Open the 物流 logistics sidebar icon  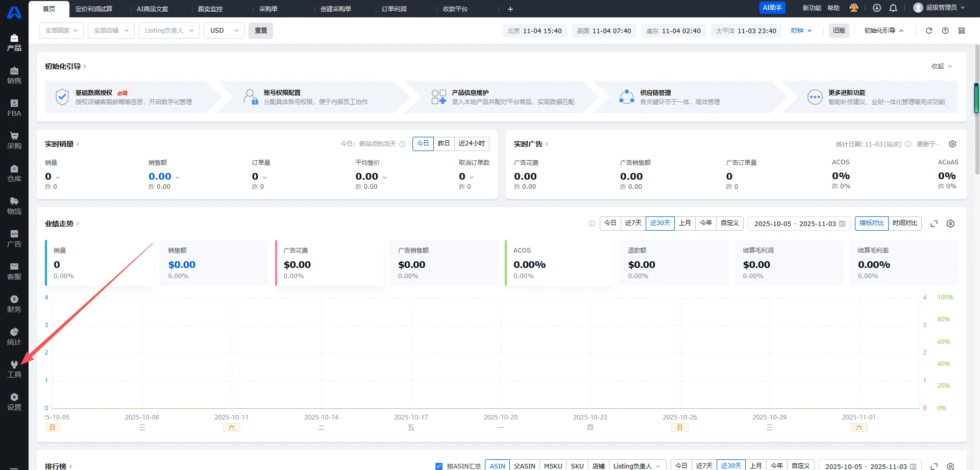(14, 205)
